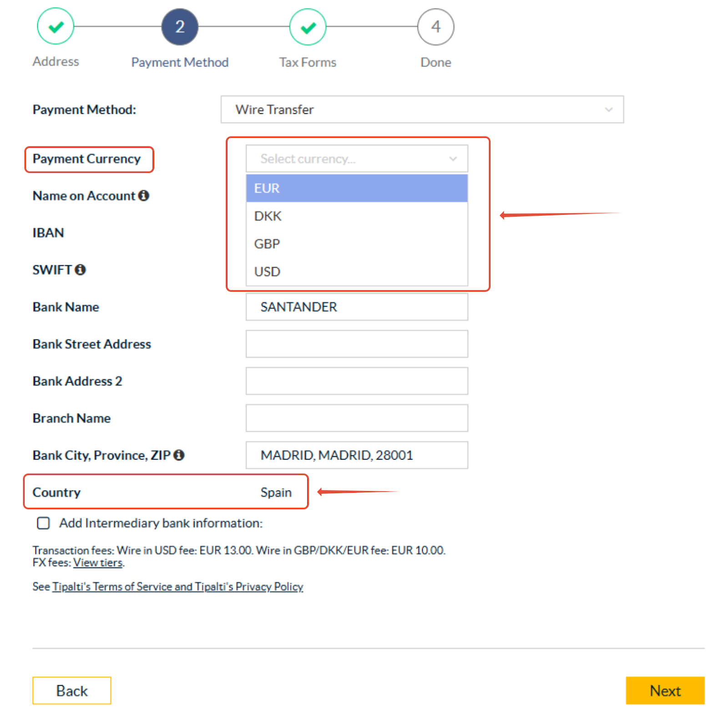
Task: Enable Add Intermediary bank information checkbox
Action: [43, 523]
